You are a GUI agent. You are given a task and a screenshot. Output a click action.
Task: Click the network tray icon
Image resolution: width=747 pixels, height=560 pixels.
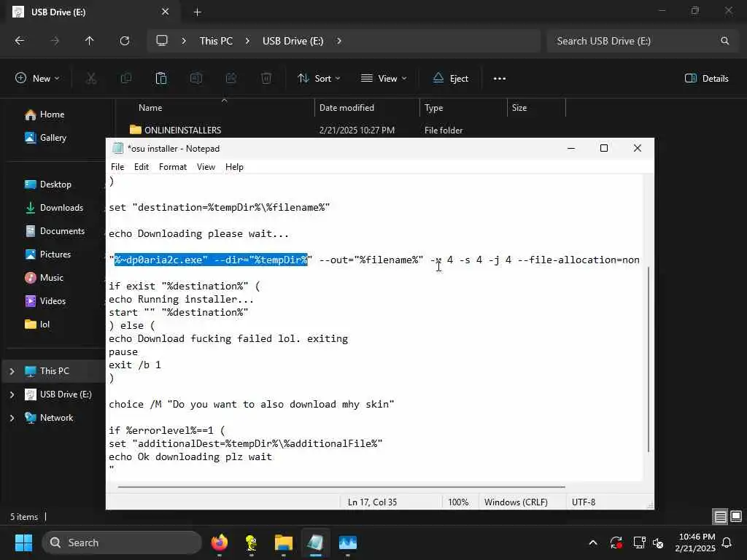tap(639, 542)
